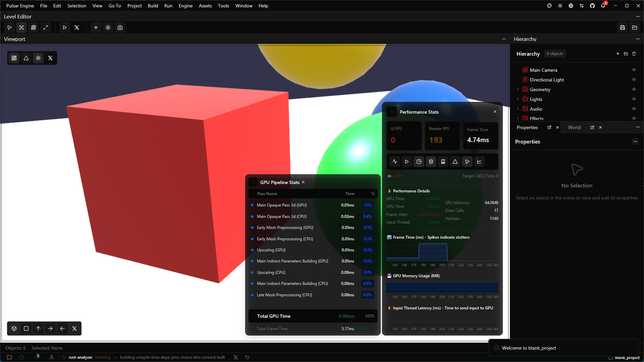Expand the Audio group in the Hierarchy
This screenshot has height=362, width=644.
(x=519, y=109)
